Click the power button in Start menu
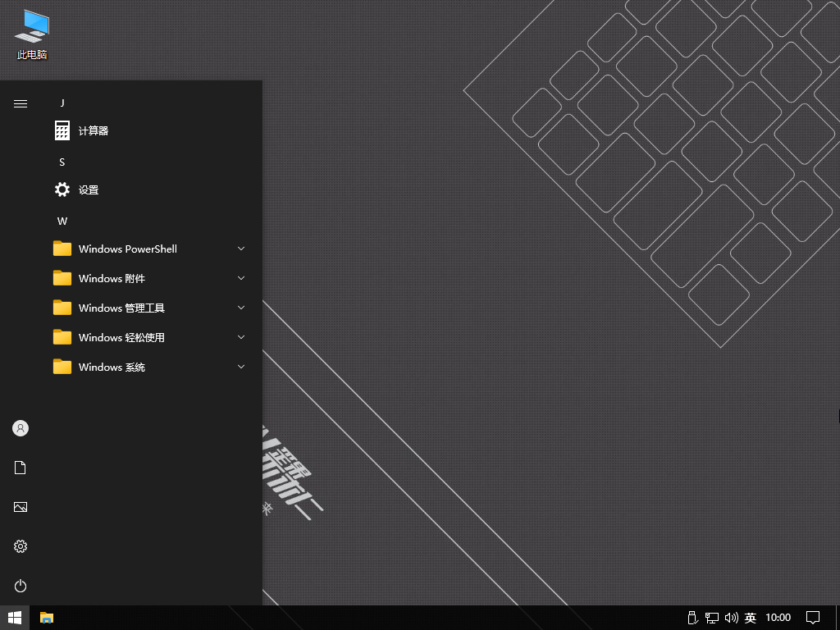The height and width of the screenshot is (630, 840). 20,586
